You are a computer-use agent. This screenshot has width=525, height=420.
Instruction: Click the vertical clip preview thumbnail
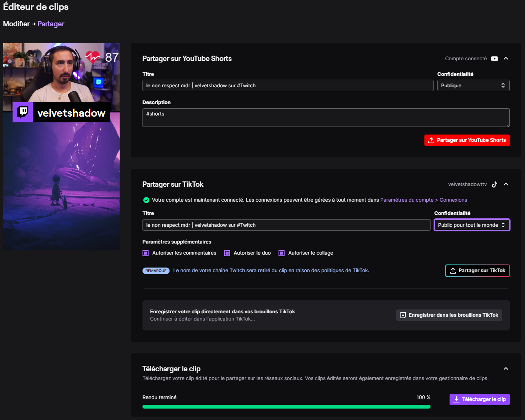coord(61,147)
